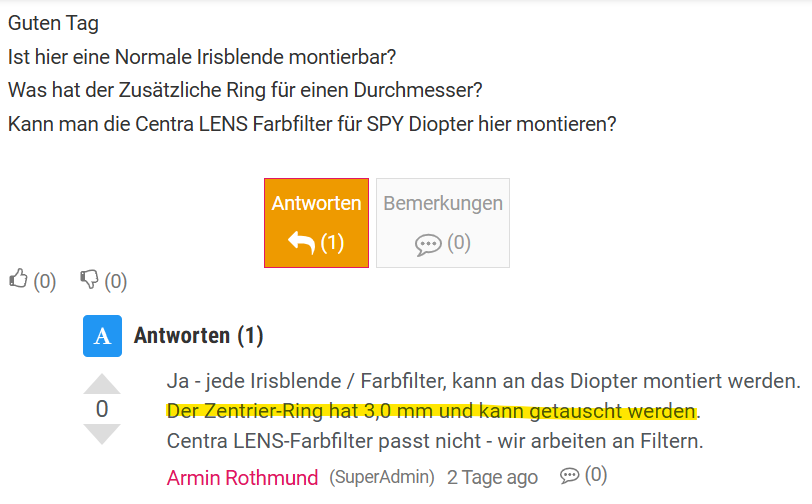Click the speech bubble icon under Bemerkungen
The image size is (812, 504).
pyautogui.click(x=428, y=244)
